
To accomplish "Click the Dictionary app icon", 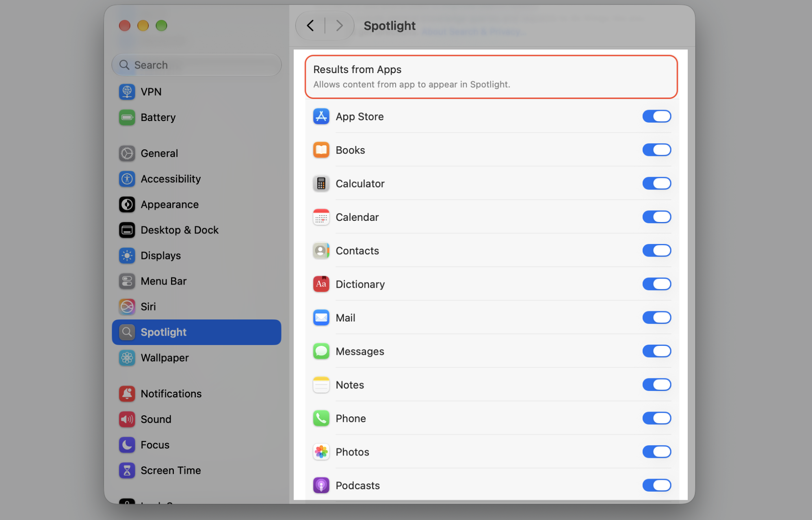I will click(x=321, y=284).
